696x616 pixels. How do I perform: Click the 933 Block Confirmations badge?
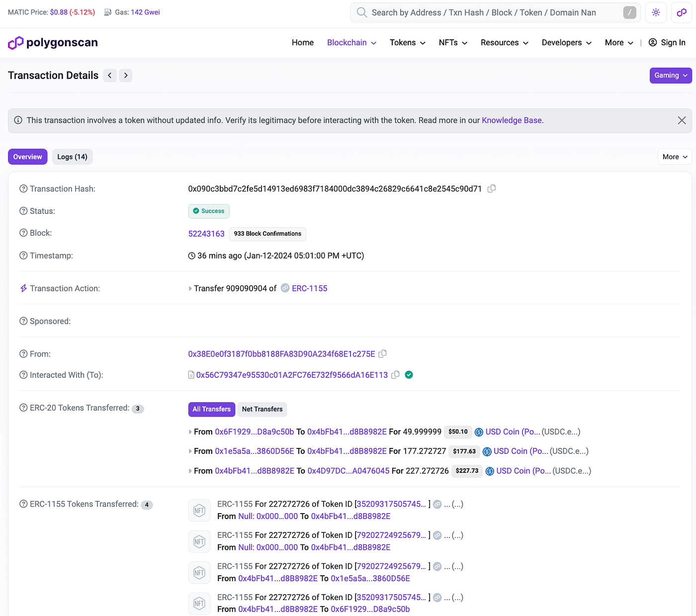267,234
